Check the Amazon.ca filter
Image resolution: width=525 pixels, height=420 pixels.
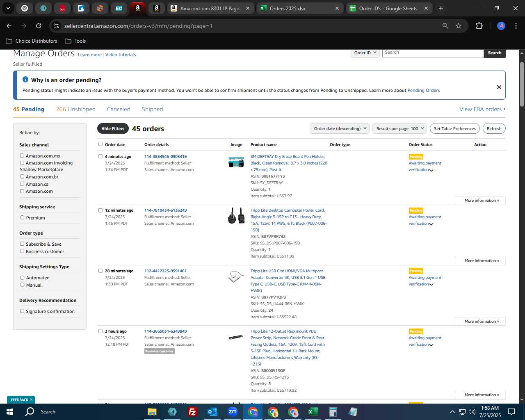coord(22,184)
